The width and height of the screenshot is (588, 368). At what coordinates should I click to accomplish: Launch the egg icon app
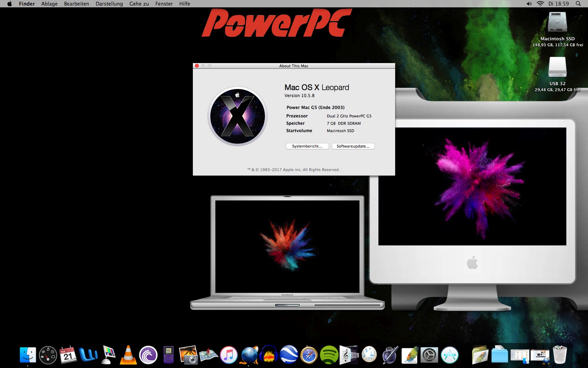click(x=369, y=355)
